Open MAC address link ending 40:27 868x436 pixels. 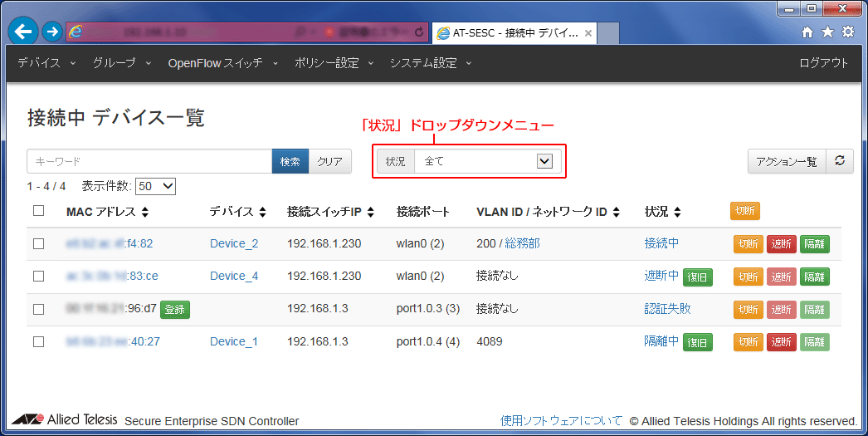pos(112,342)
